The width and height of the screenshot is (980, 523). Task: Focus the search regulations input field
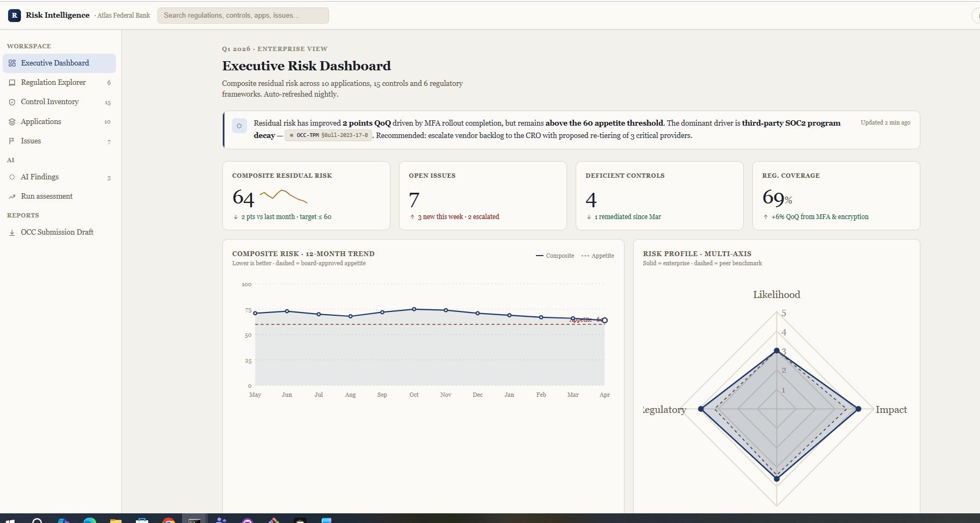243,16
